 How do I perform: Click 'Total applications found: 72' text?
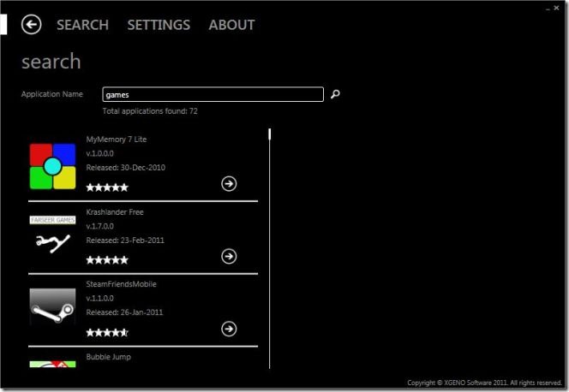click(x=150, y=111)
